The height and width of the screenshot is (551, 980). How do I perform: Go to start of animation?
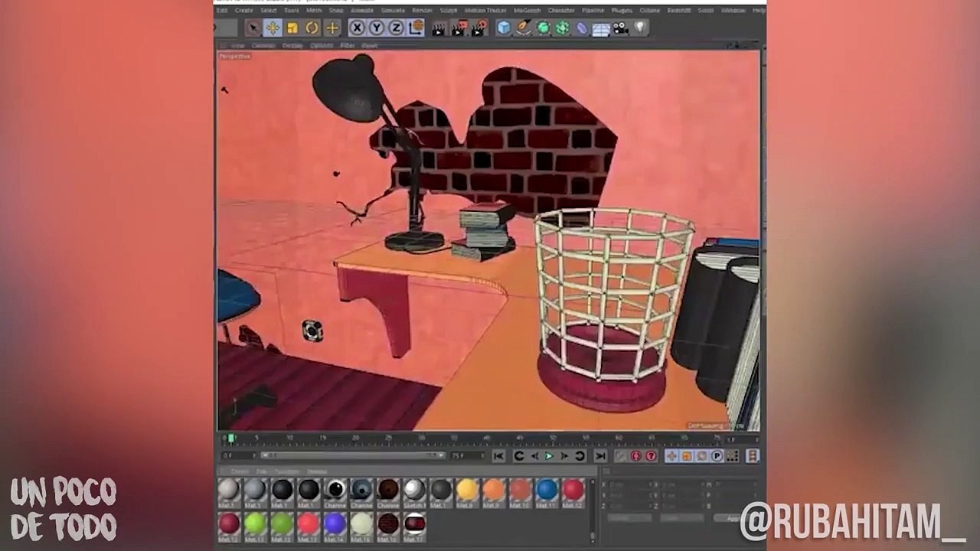pyautogui.click(x=498, y=456)
